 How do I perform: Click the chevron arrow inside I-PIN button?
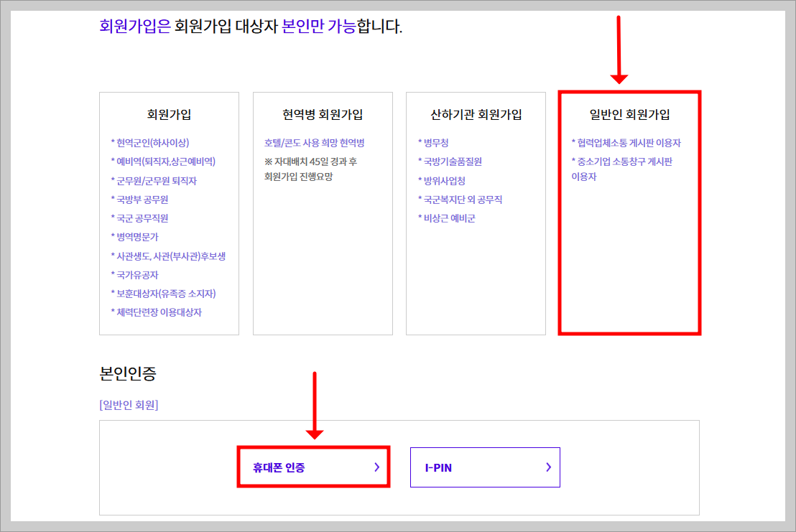(548, 467)
